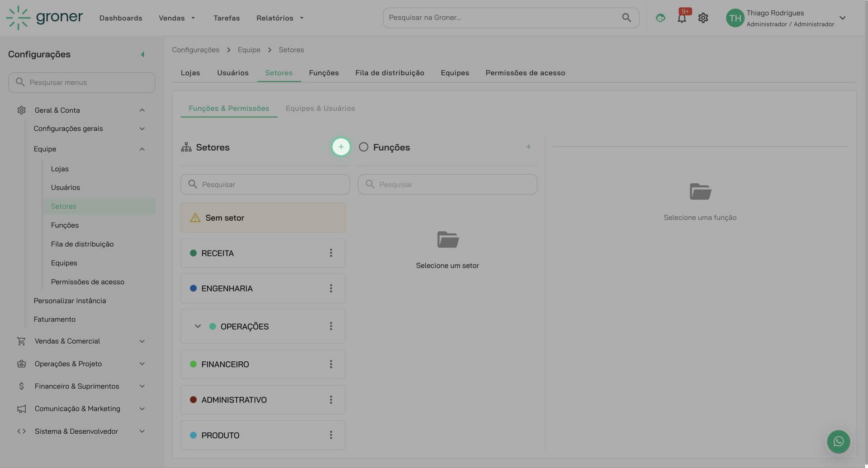Switch to Equipes & Usuários tab
This screenshot has width=868, height=468.
coord(320,109)
